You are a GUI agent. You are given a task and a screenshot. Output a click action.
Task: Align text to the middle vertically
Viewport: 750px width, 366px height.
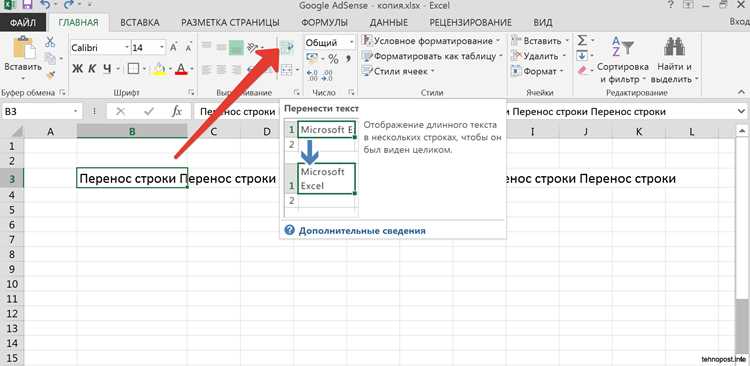point(221,47)
